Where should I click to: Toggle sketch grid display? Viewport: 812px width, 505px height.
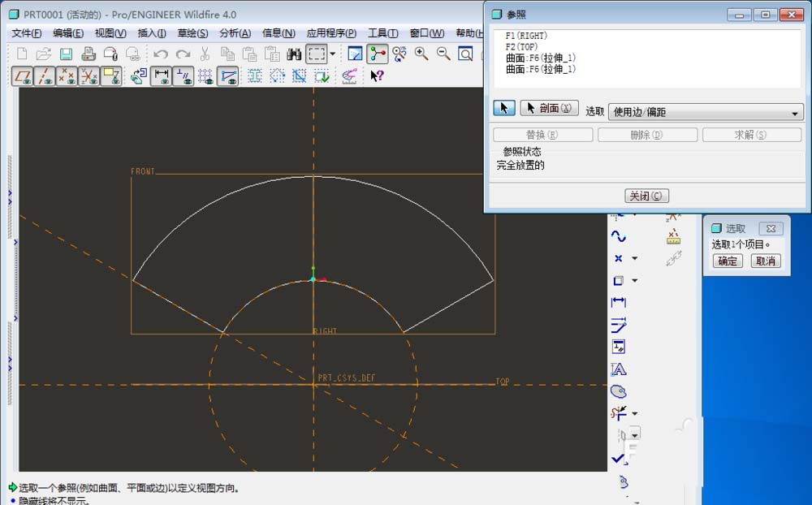pos(205,76)
